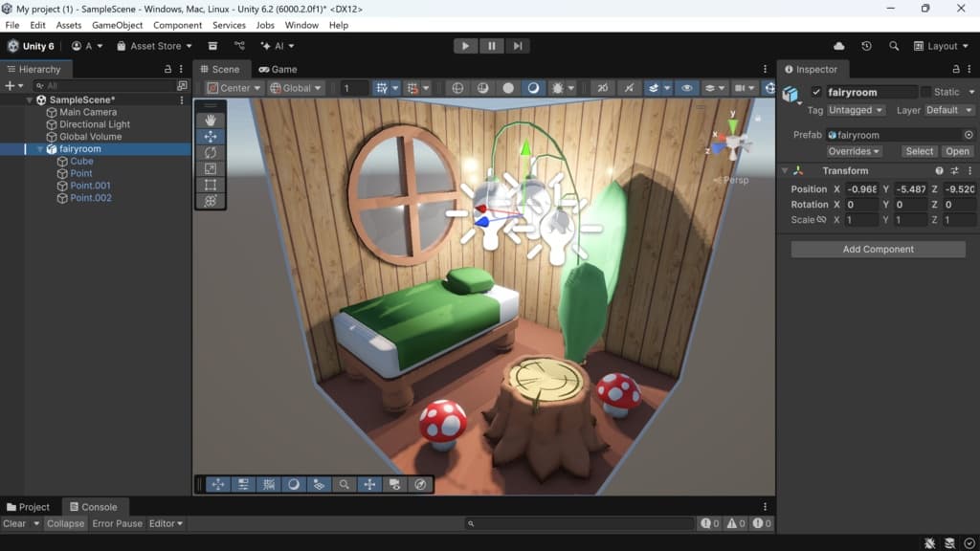The image size is (980, 551).
Task: Enable the Static checkbox
Action: click(925, 92)
